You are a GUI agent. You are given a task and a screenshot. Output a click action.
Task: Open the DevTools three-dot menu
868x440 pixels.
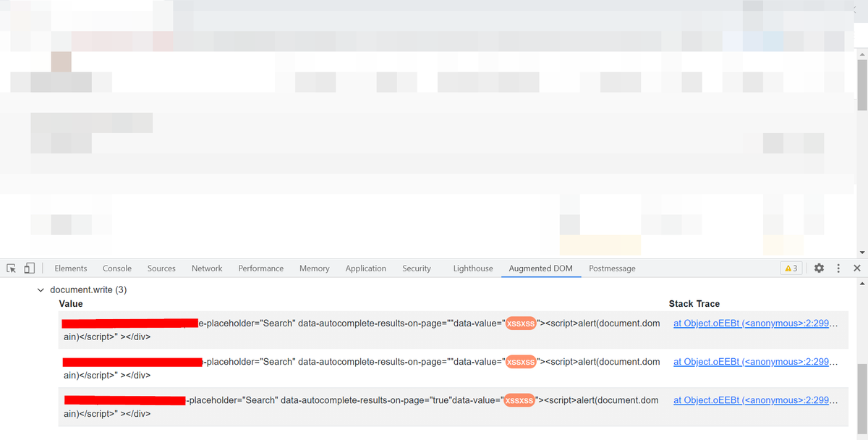[838, 268]
